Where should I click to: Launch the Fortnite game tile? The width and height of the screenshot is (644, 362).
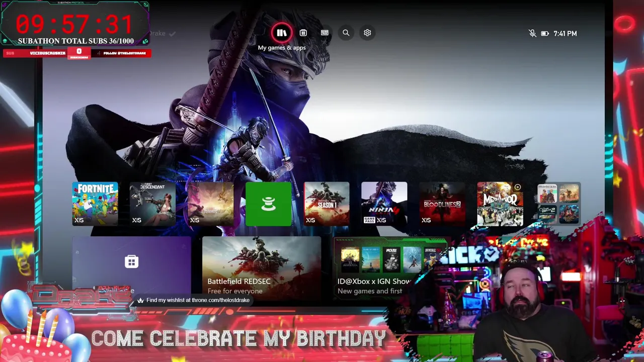(x=95, y=204)
